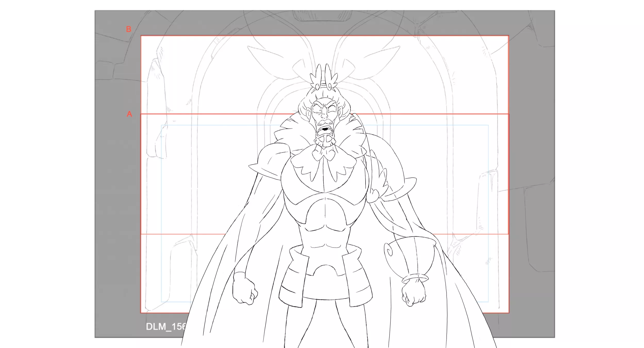644x348 pixels.
Task: Click the king's shouting open mouth
Action: [x=325, y=131]
